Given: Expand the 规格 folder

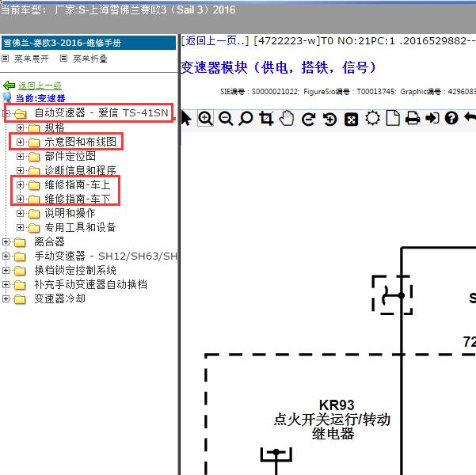Looking at the screenshot, I should [20, 127].
